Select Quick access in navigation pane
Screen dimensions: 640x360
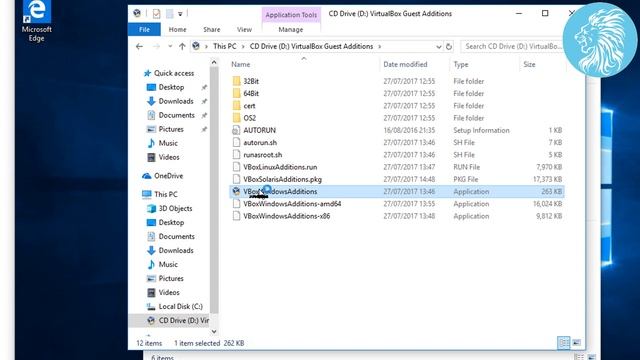point(173,73)
